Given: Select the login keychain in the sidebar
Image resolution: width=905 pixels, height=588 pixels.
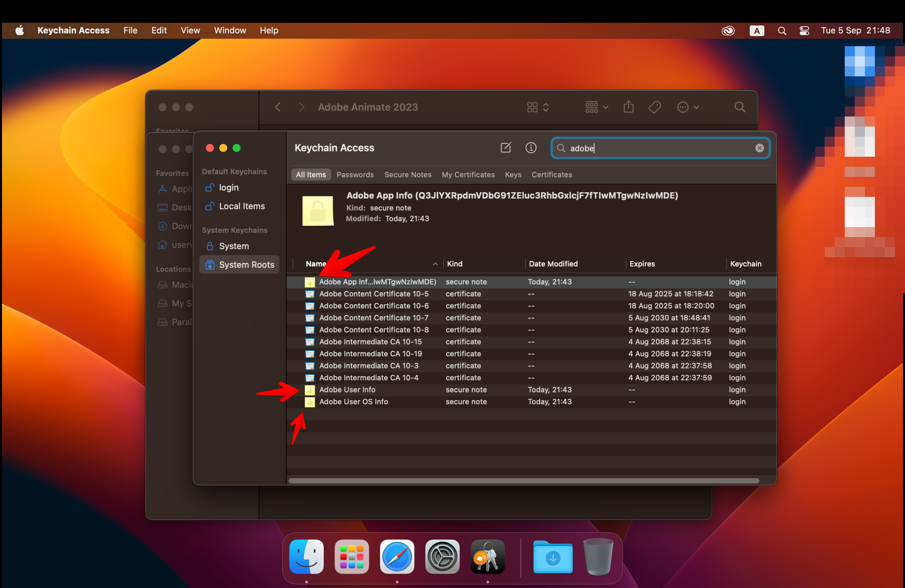Looking at the screenshot, I should (228, 187).
